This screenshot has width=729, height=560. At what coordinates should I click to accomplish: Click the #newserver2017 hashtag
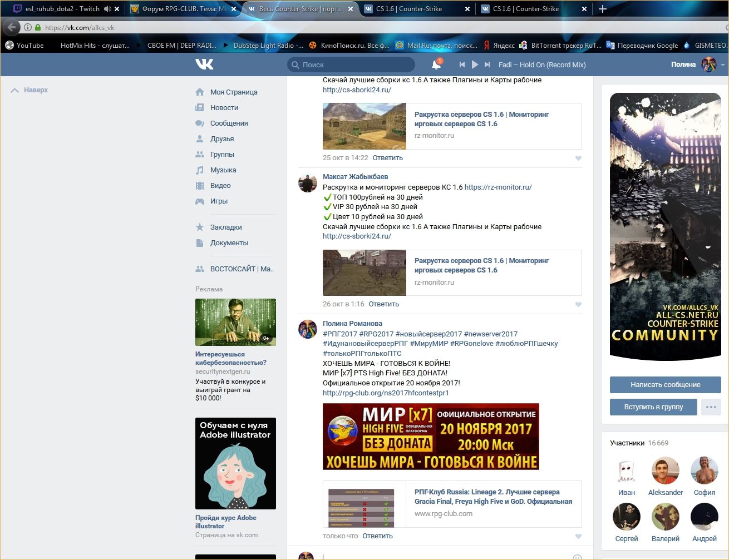coord(491,334)
